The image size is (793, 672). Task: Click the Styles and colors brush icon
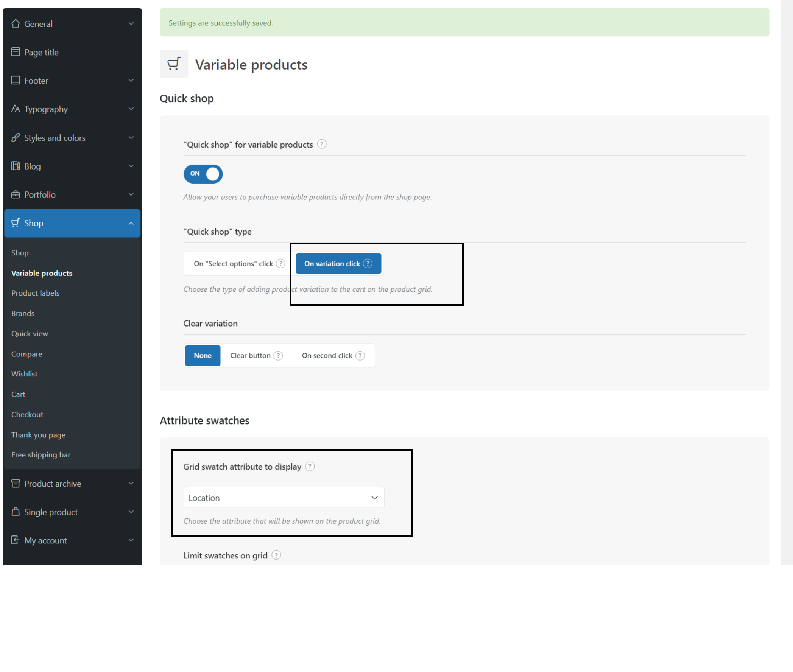[x=16, y=137]
